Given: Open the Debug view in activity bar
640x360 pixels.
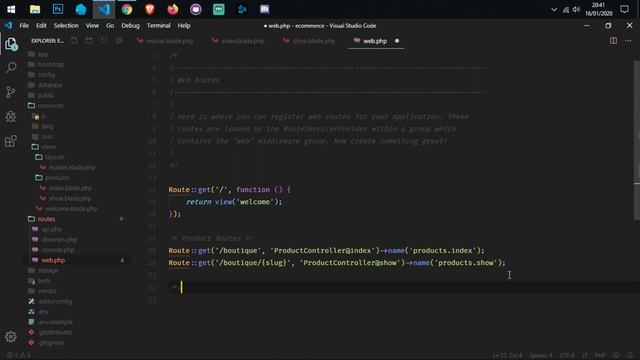Looking at the screenshot, I should click(x=11, y=116).
